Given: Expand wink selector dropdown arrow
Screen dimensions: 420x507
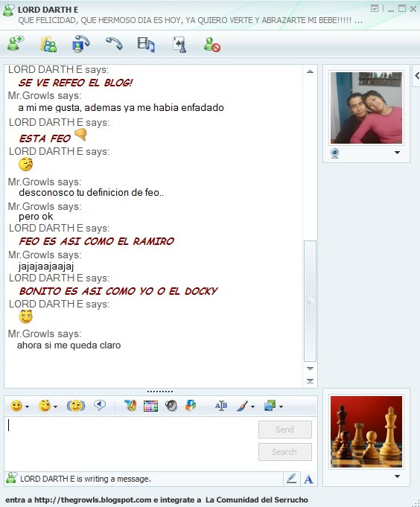Looking at the screenshot, I should 55,406.
